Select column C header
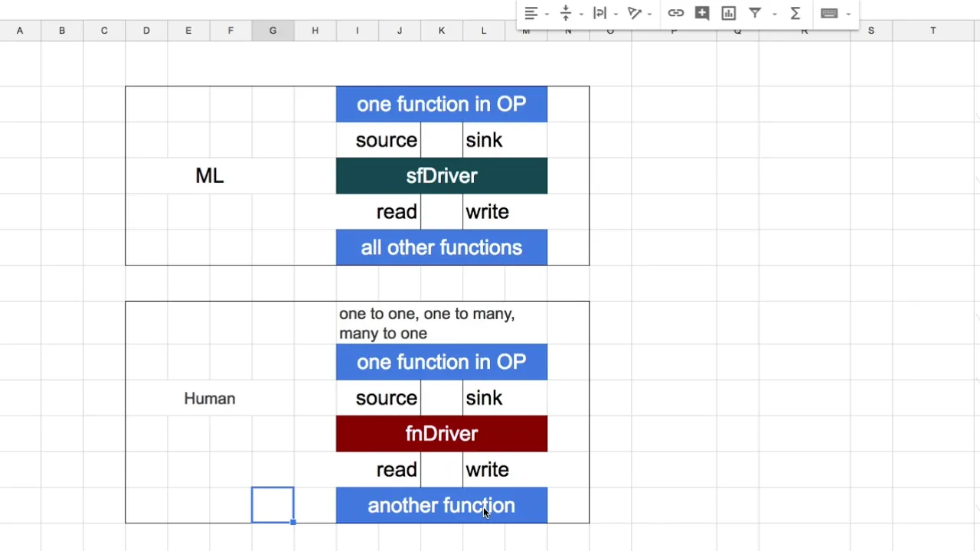Image resolution: width=980 pixels, height=551 pixels. [104, 31]
